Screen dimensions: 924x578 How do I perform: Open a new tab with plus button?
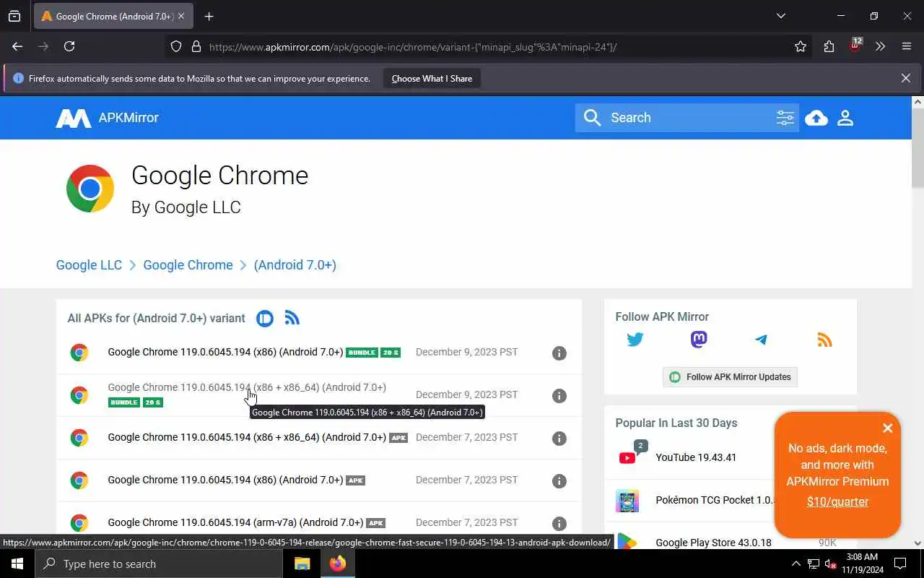(x=209, y=16)
